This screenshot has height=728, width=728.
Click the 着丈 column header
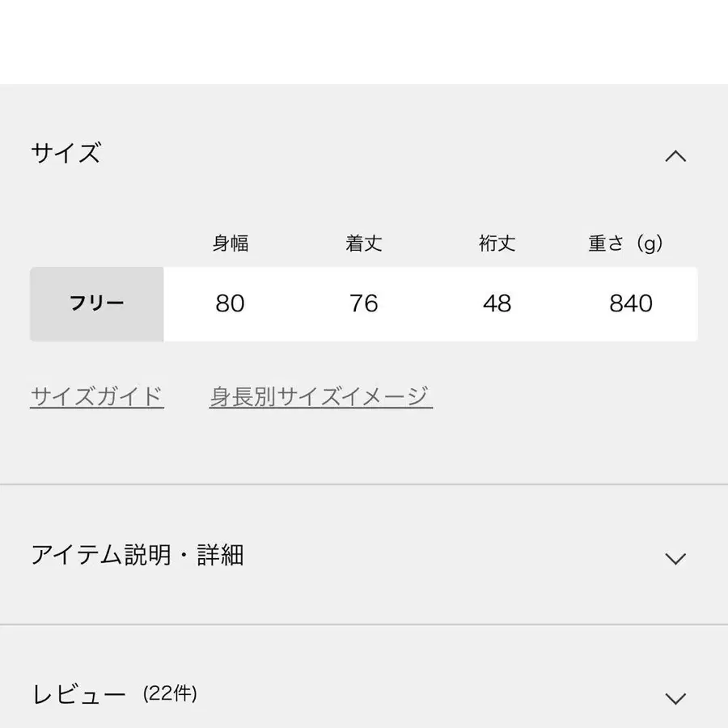click(x=364, y=243)
